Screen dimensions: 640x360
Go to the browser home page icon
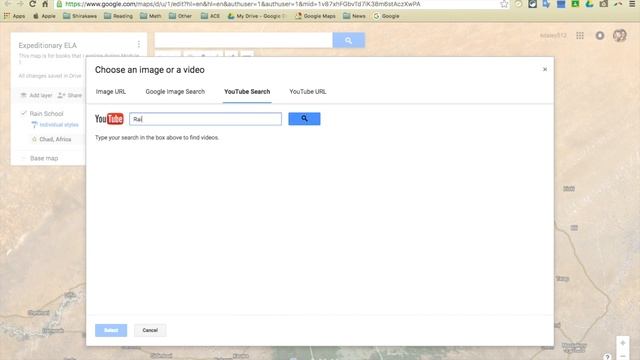coord(45,4)
